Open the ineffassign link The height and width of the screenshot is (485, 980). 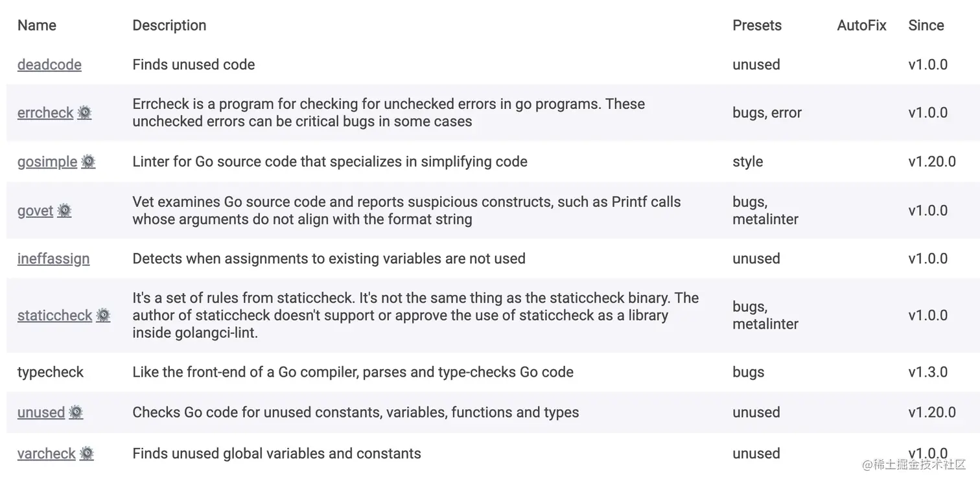pyautogui.click(x=54, y=259)
